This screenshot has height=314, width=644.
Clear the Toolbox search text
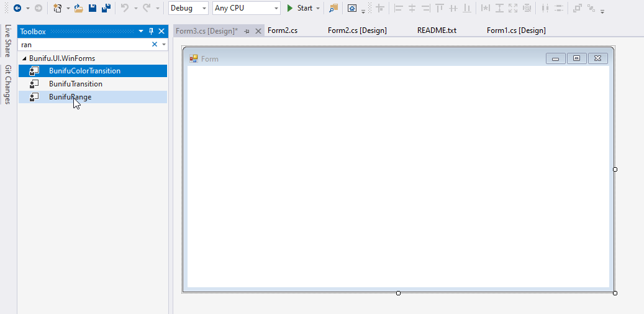click(x=155, y=44)
